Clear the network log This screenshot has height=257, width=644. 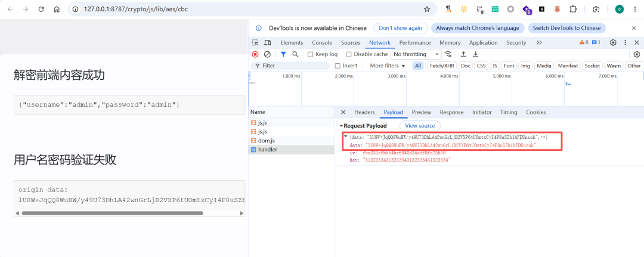coord(267,54)
